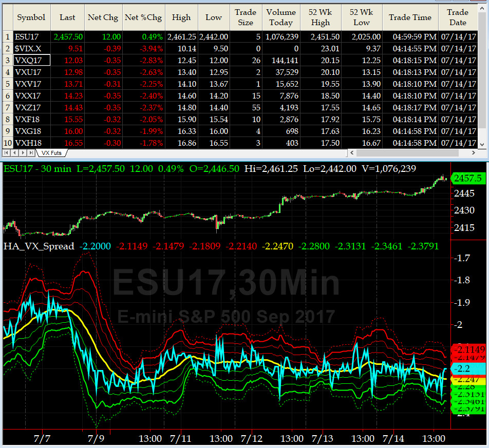
Task: Select the VXF18 symbol cell
Action: pos(32,120)
